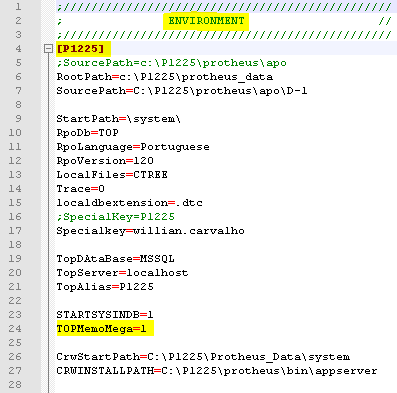Click the Trace=0 line
This screenshot has width=397, height=393.
point(80,189)
